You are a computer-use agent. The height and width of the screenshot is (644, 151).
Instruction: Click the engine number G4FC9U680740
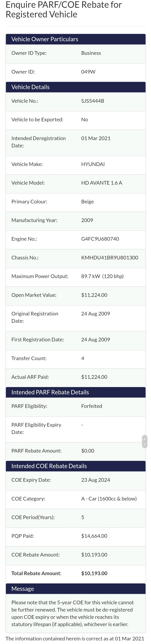click(x=100, y=239)
